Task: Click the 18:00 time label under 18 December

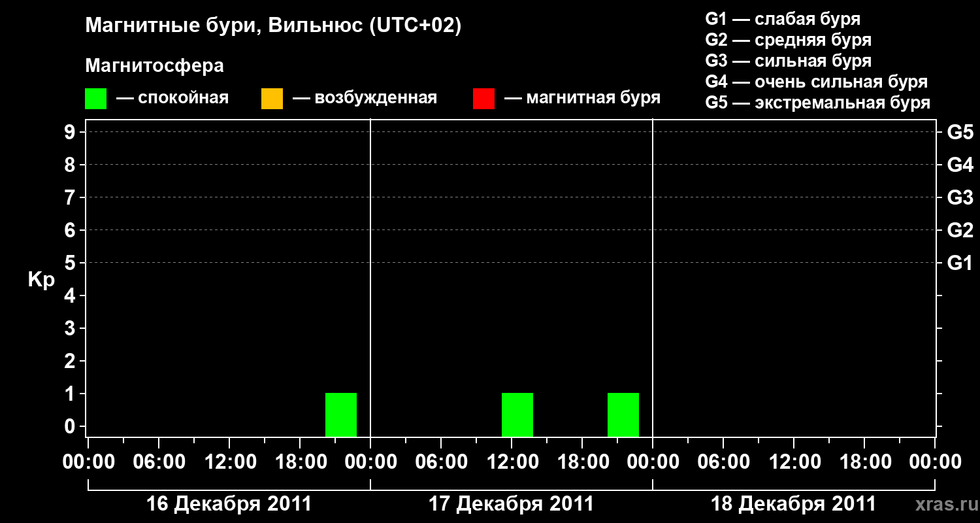Action: click(864, 462)
